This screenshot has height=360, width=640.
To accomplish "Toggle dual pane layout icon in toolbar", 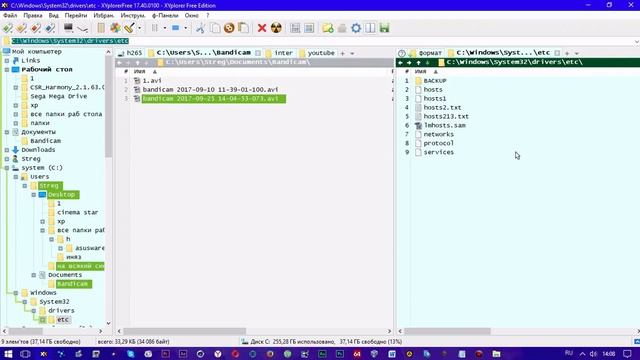I will tap(370, 28).
